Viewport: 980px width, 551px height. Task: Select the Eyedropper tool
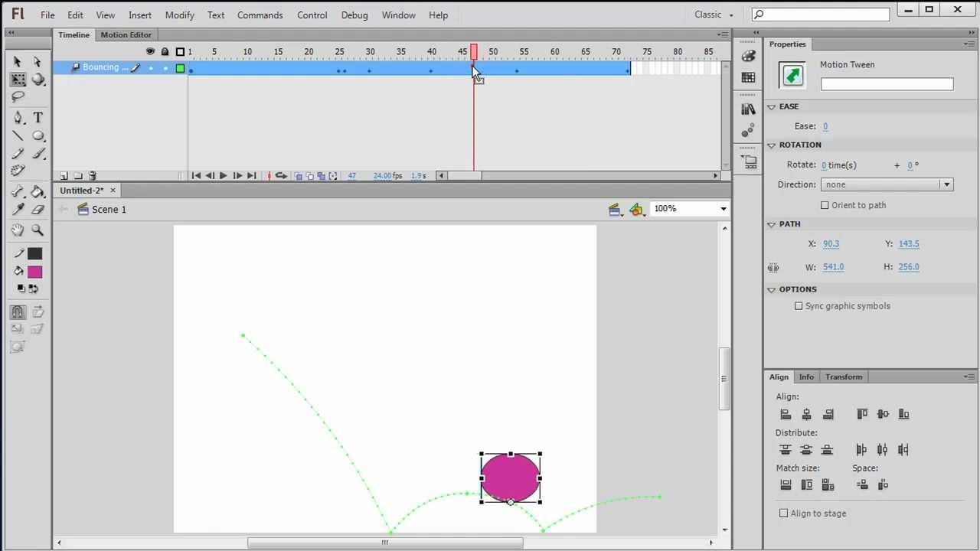18,210
